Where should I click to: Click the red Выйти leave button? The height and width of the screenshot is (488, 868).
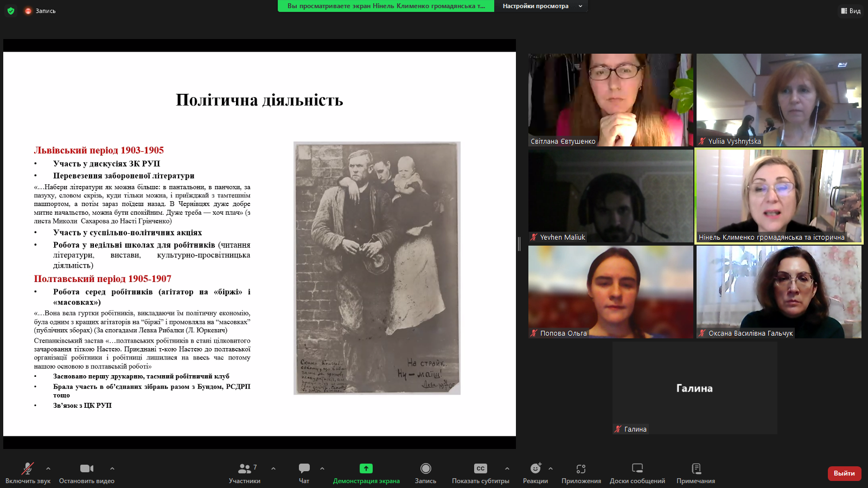[x=844, y=473]
